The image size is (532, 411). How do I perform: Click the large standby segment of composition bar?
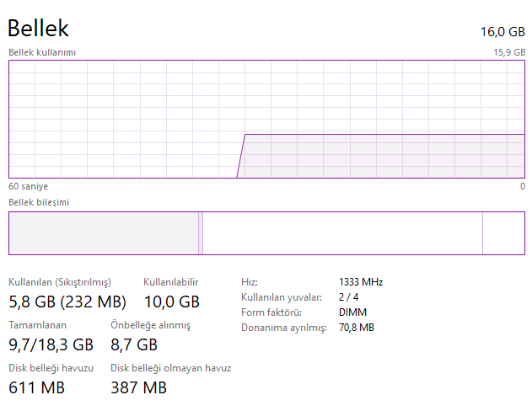[341, 233]
